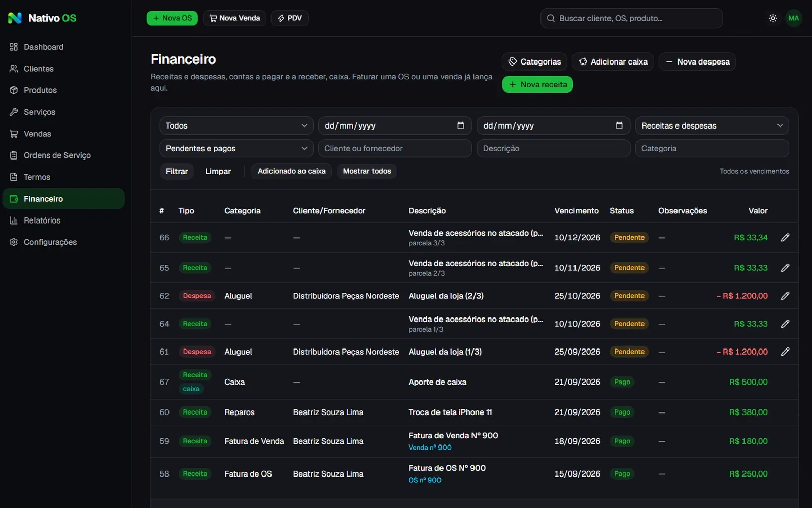Open the PDV button
The height and width of the screenshot is (508, 812).
pyautogui.click(x=290, y=18)
